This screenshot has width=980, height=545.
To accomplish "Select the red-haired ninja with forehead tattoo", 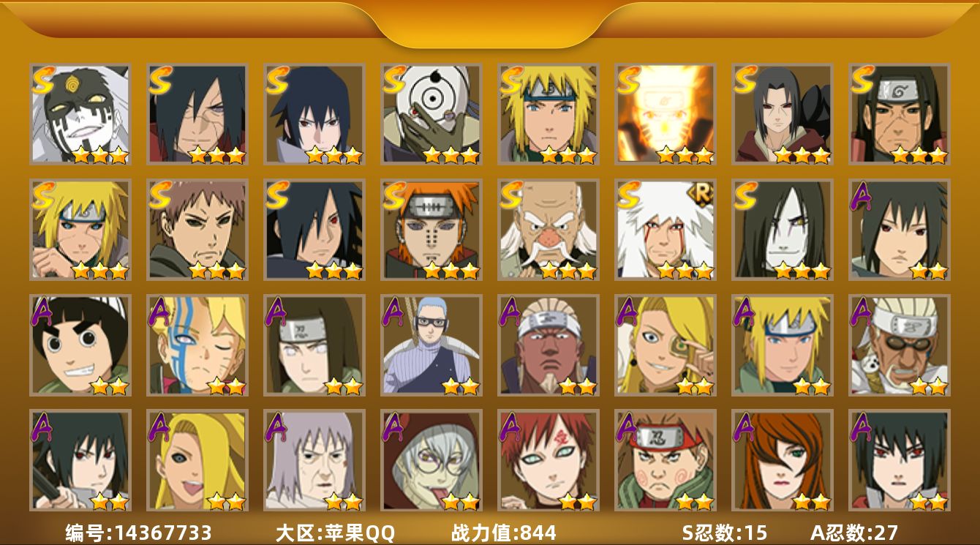I will click(x=549, y=460).
